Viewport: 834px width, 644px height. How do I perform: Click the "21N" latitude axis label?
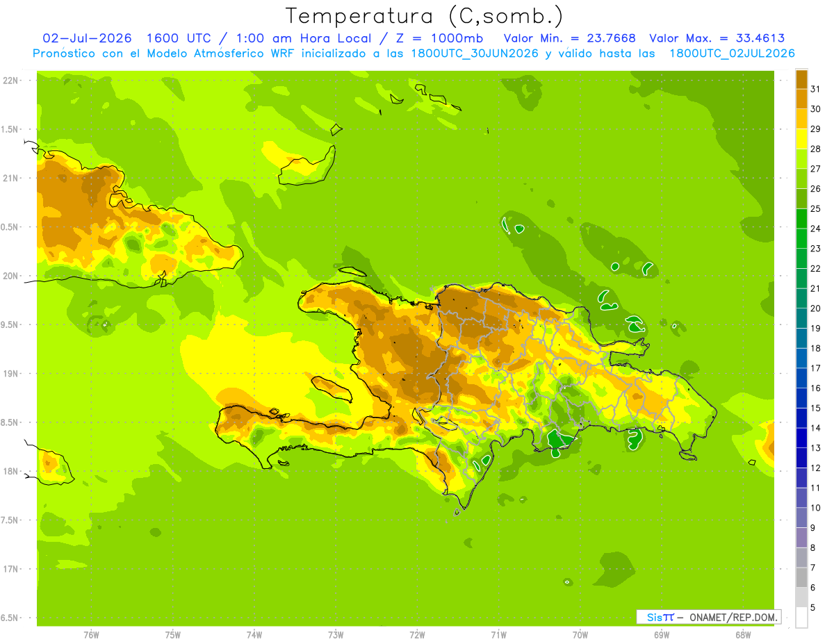[x=10, y=178]
